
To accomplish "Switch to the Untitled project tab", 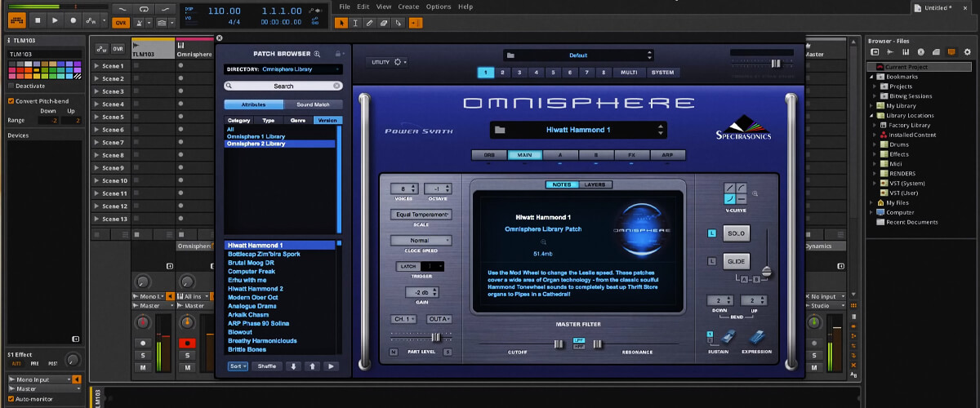I will click(942, 7).
